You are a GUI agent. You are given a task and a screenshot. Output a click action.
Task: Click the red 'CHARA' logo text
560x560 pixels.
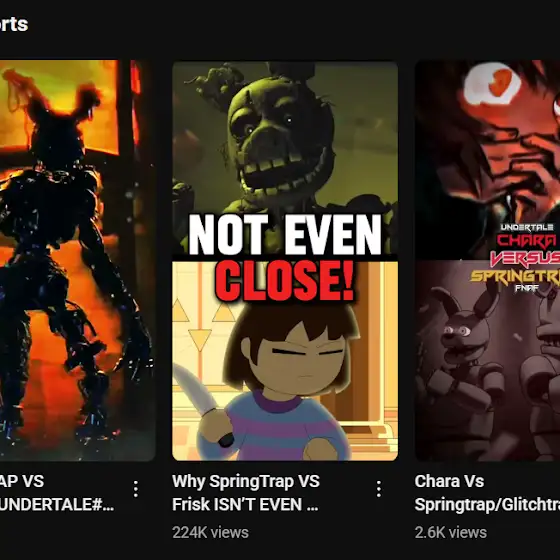528,241
